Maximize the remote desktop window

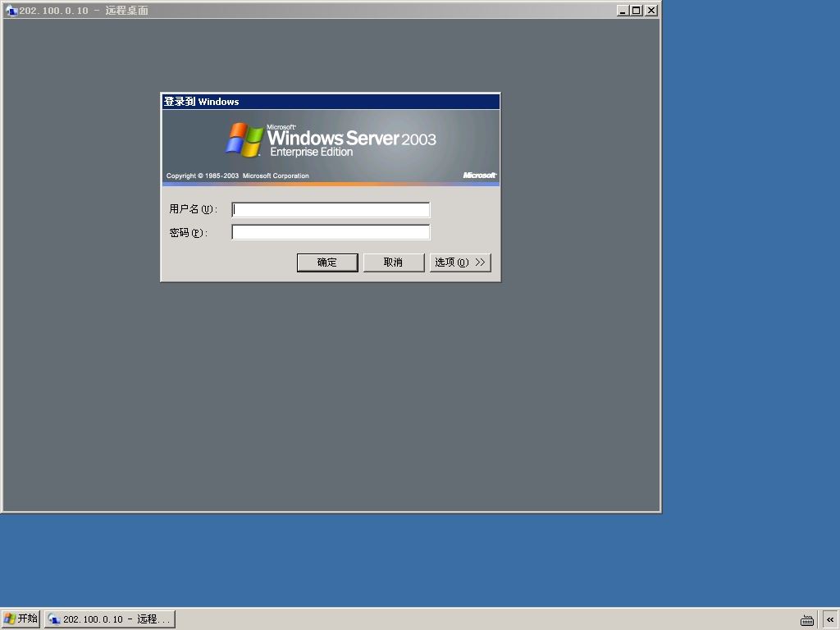click(636, 10)
